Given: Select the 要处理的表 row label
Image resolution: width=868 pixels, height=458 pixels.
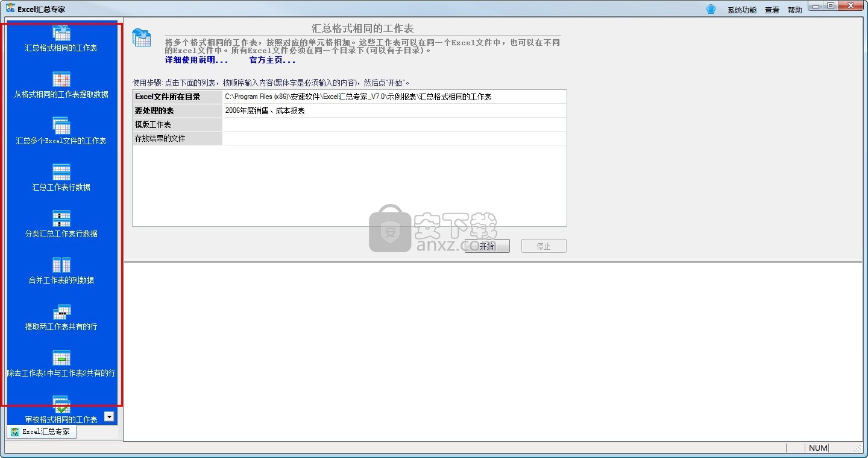Looking at the screenshot, I should (x=178, y=110).
